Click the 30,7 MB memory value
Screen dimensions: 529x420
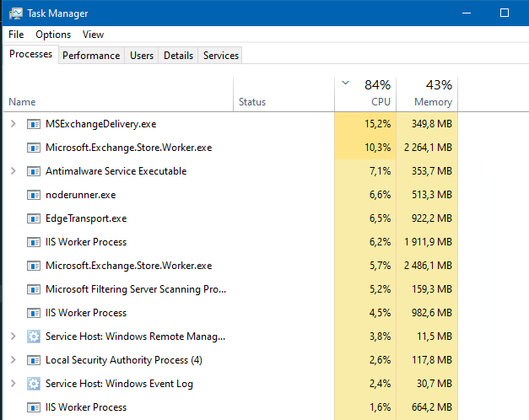(x=435, y=384)
